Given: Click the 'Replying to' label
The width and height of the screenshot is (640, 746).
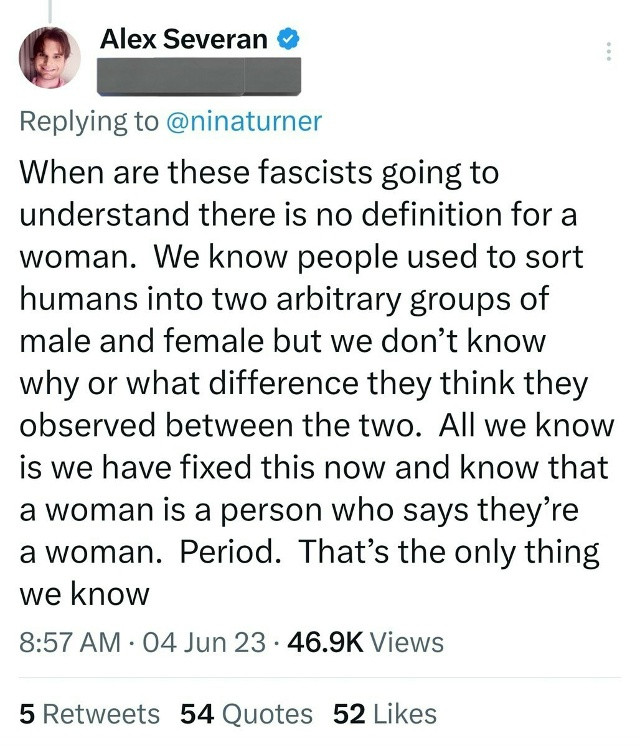Looking at the screenshot, I should [x=89, y=122].
